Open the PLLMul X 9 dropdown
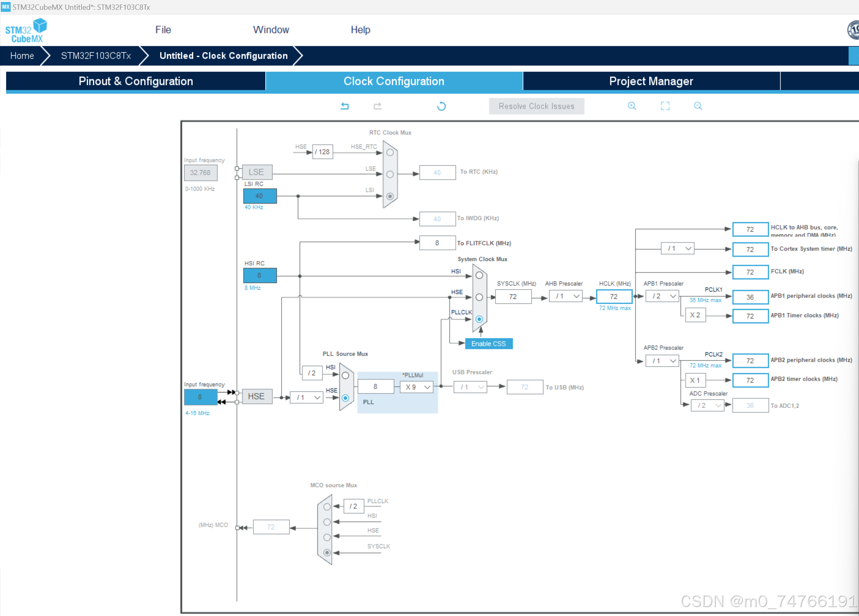The width and height of the screenshot is (859, 616). pos(416,387)
